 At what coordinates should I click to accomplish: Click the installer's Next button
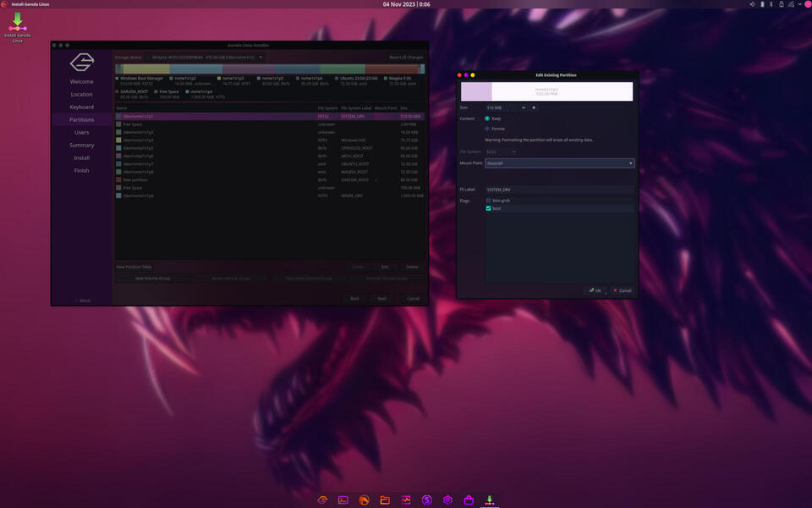(382, 299)
